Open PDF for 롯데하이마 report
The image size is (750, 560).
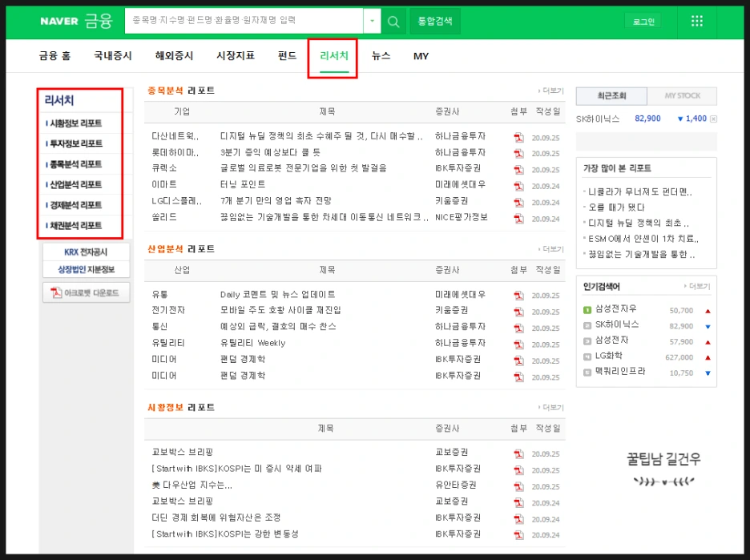[518, 154]
